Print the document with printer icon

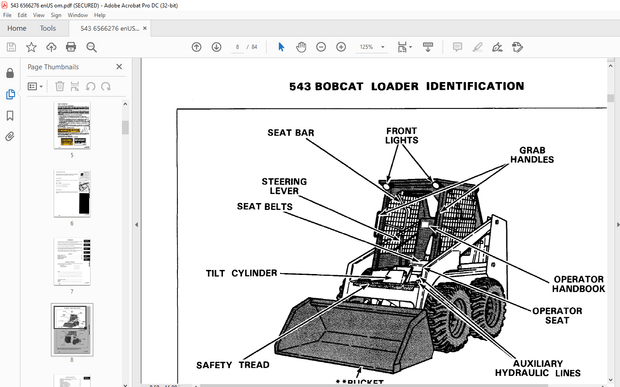click(x=71, y=47)
